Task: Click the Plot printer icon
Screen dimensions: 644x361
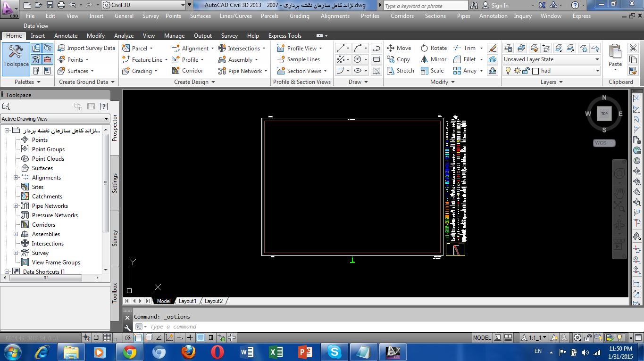Action: click(x=61, y=5)
